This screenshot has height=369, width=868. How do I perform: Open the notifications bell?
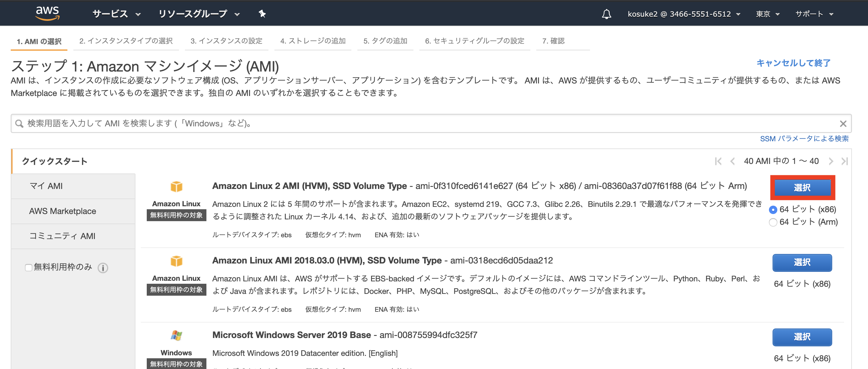click(606, 14)
